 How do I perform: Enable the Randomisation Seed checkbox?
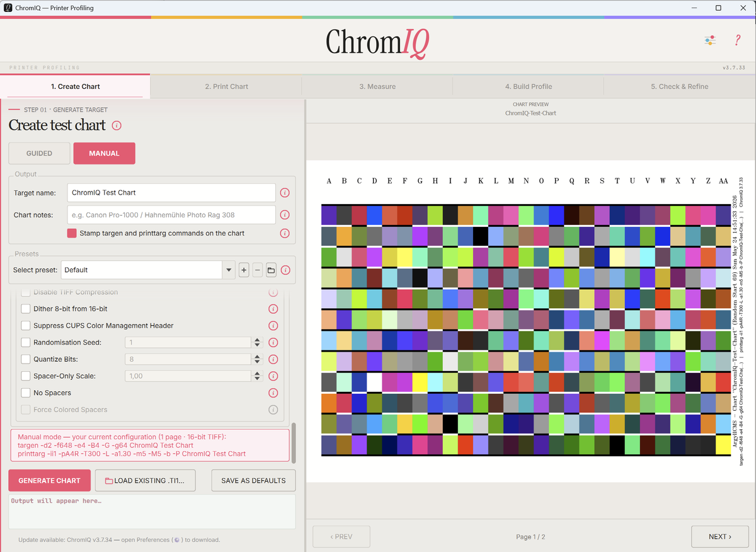coord(26,343)
